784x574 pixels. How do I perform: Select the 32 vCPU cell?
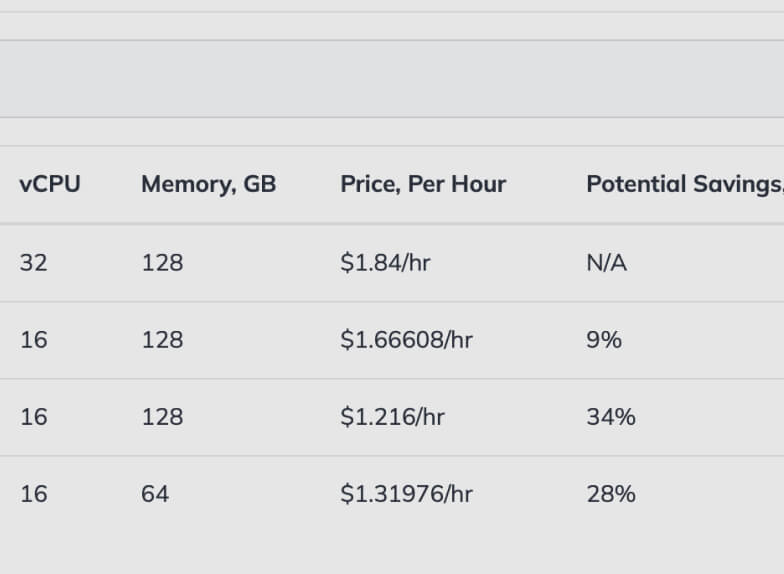[33, 263]
